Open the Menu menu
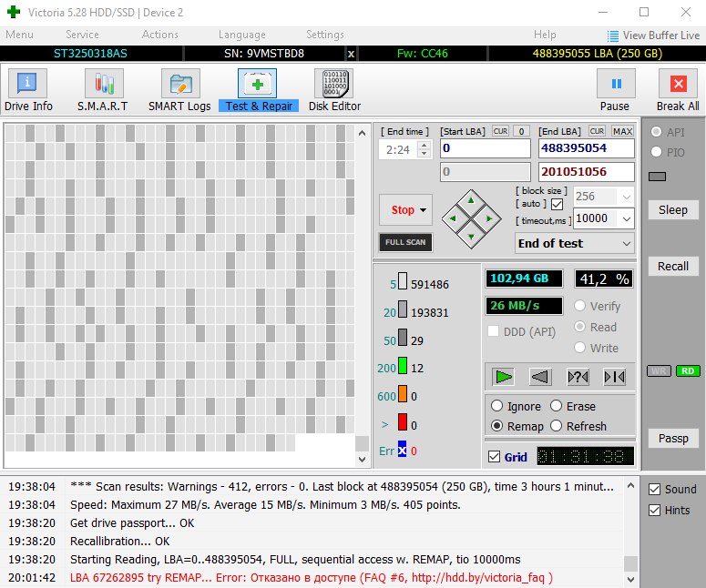This screenshot has width=706, height=588. (19, 35)
